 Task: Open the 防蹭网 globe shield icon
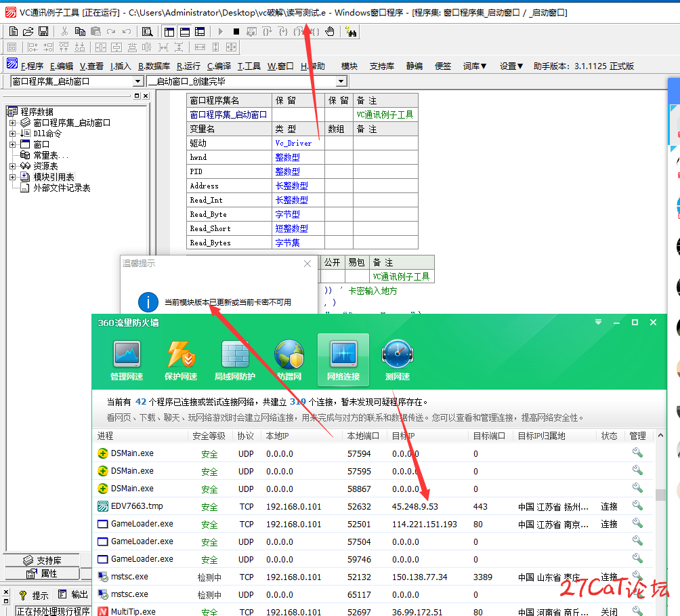pyautogui.click(x=289, y=360)
